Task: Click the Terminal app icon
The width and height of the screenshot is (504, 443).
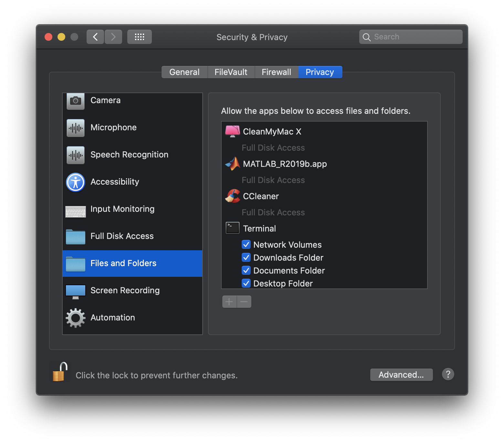Action: coord(233,228)
